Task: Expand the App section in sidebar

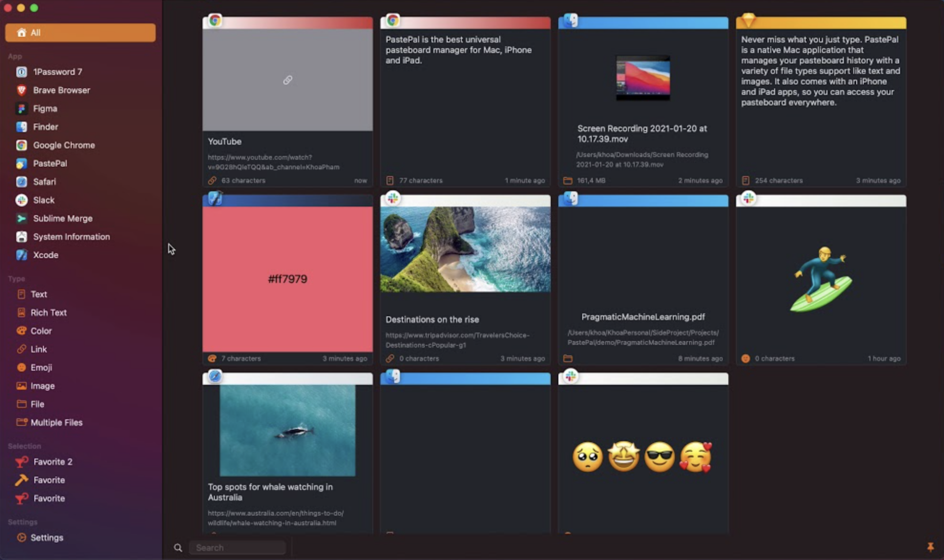Action: pyautogui.click(x=15, y=56)
